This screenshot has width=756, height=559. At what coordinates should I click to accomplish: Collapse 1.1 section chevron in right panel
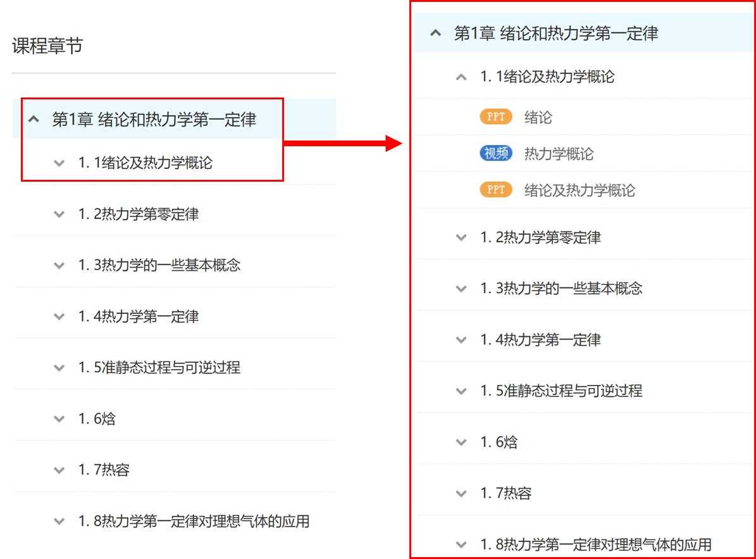click(x=461, y=77)
